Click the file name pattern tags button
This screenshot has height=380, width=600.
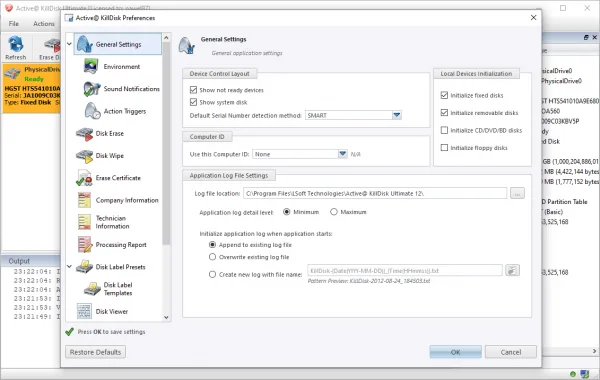pos(512,271)
